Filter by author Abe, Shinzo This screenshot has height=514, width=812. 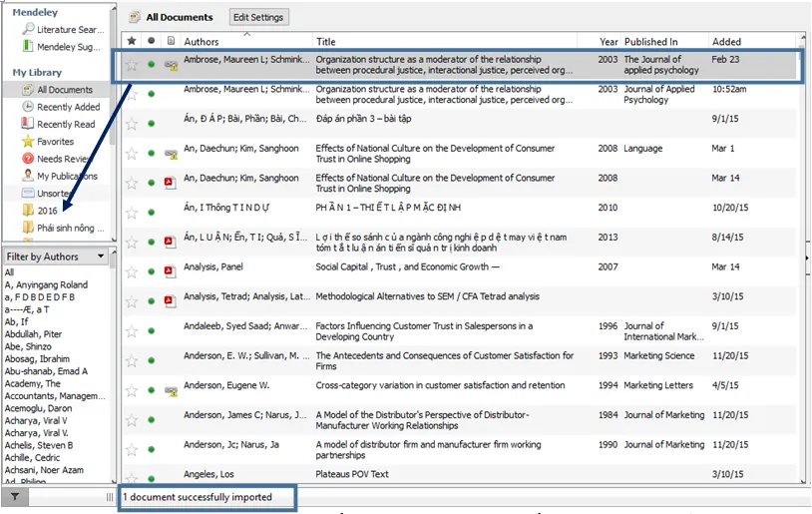click(28, 346)
